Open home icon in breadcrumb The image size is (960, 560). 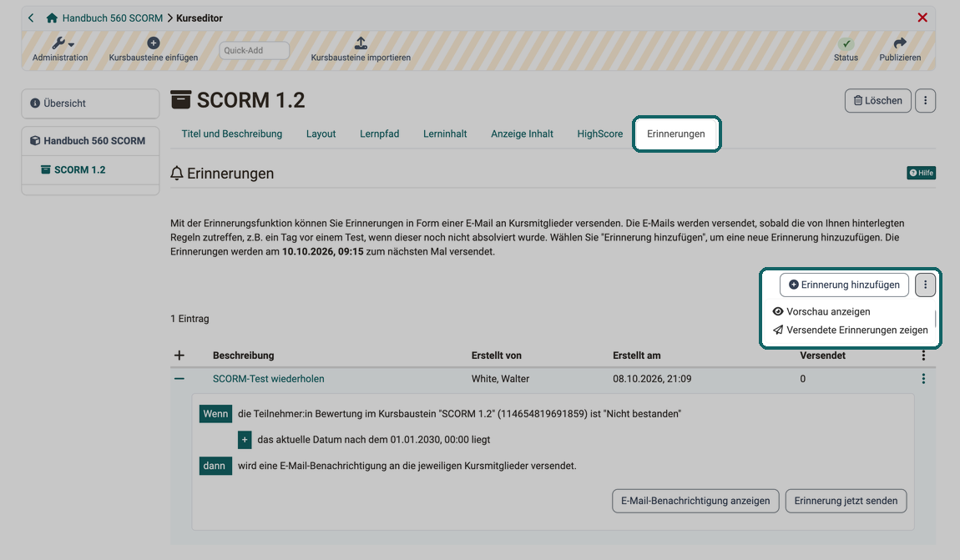click(x=52, y=18)
